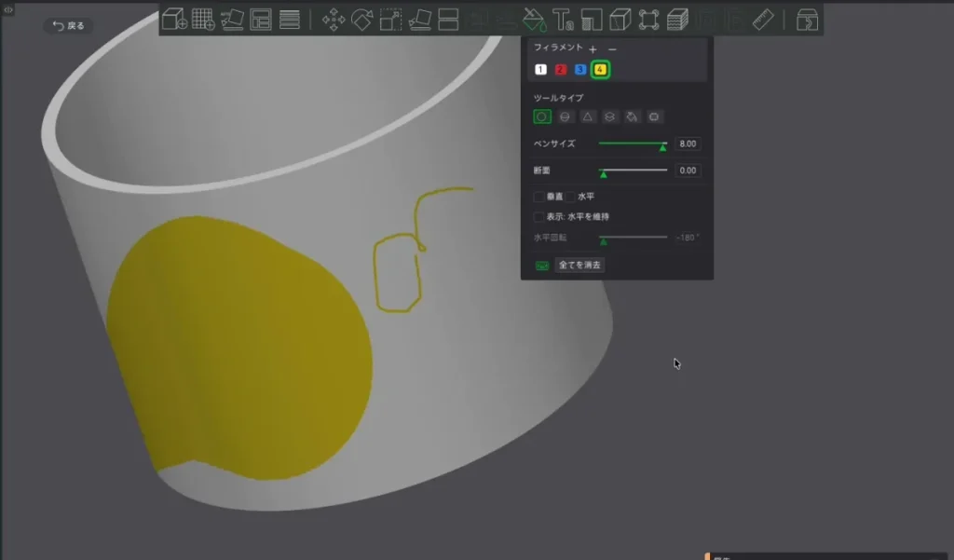Select the Lay on Face tool

point(420,20)
